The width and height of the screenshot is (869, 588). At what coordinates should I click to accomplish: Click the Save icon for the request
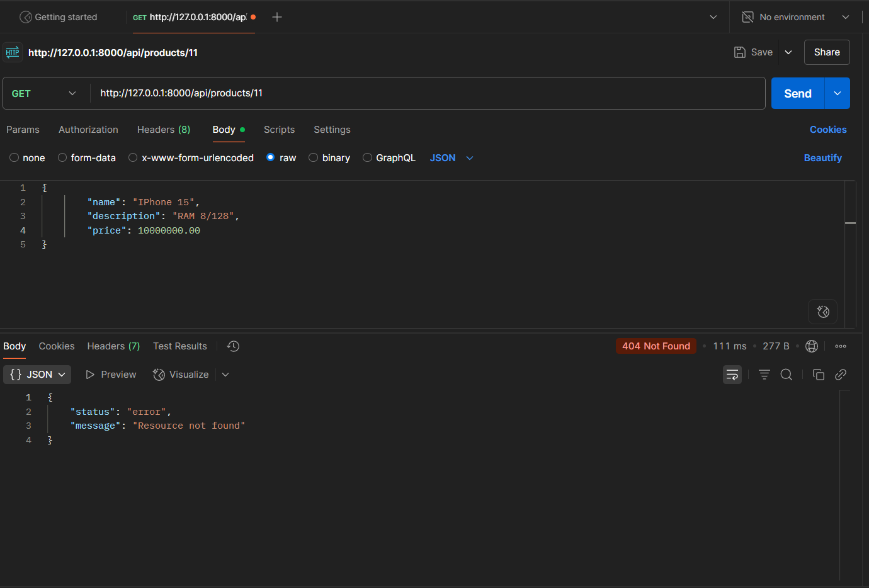pyautogui.click(x=739, y=52)
